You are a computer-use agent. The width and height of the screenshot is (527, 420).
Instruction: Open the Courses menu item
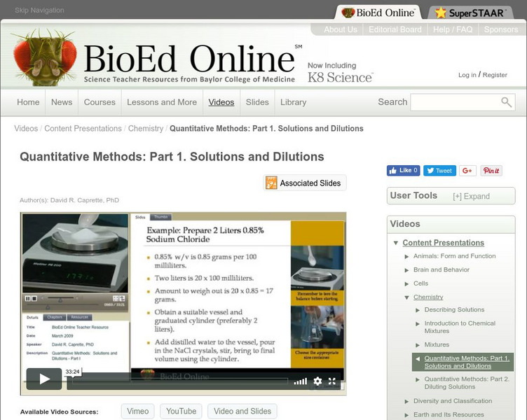[x=100, y=102]
